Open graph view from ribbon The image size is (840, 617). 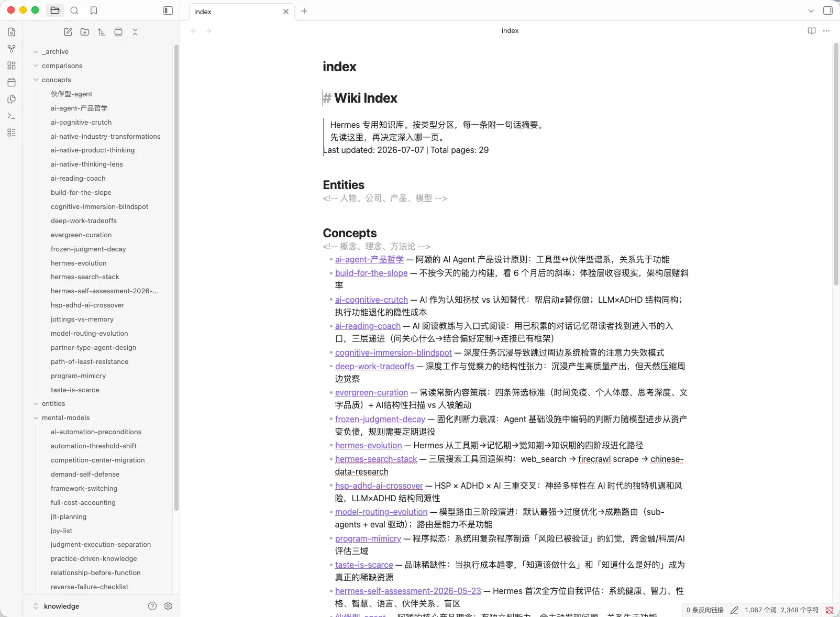[12, 49]
